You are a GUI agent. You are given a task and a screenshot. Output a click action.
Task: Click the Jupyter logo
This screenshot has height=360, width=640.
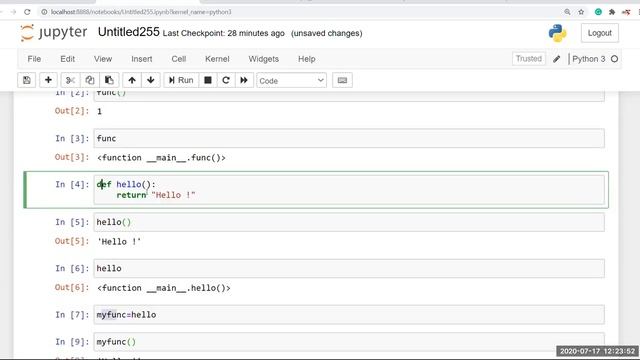pos(53,33)
